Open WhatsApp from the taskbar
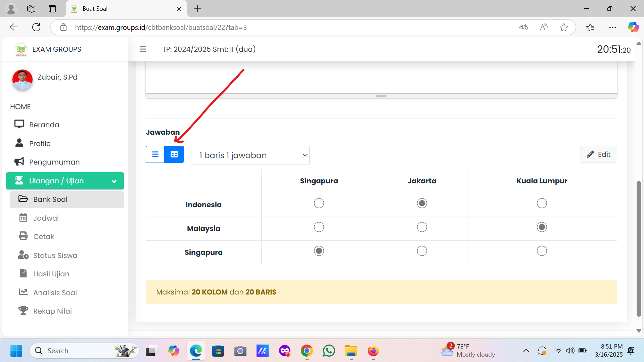Viewport: 644px width, 362px height. 329,351
